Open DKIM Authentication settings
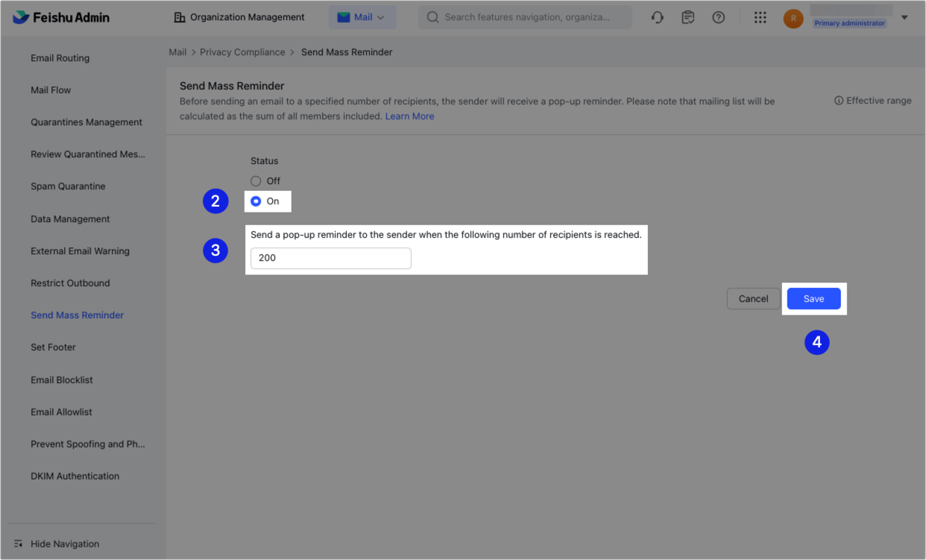The height and width of the screenshot is (560, 926). point(75,476)
